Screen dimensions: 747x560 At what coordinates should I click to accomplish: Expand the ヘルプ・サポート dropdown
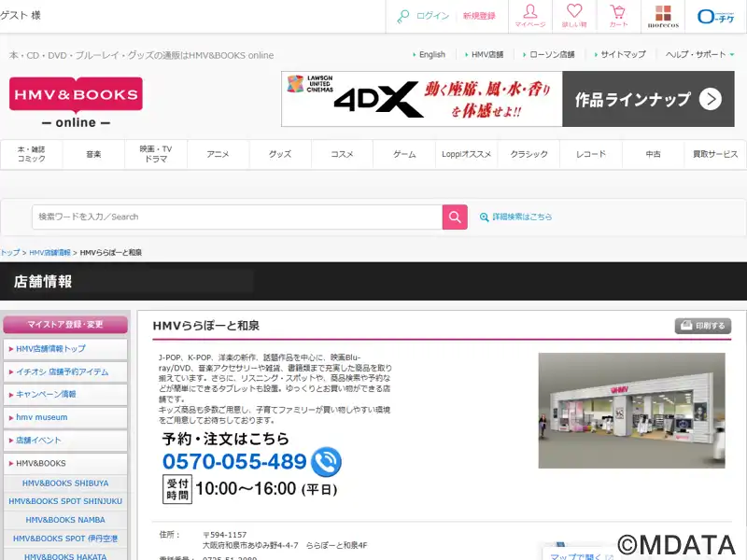click(x=700, y=54)
